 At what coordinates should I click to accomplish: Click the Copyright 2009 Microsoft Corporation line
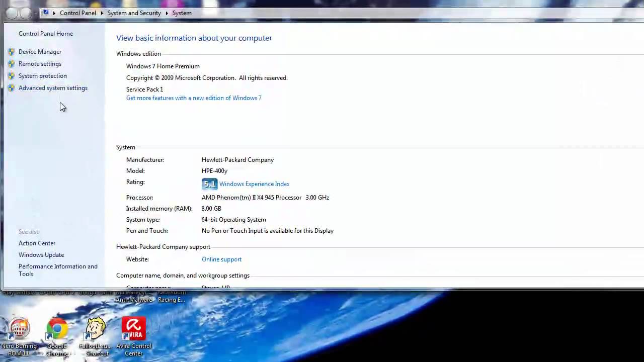tap(207, 78)
